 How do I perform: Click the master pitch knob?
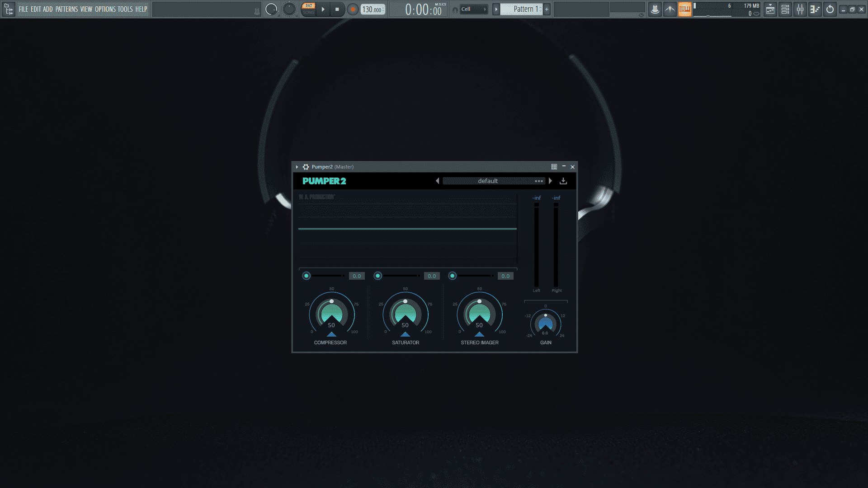click(289, 9)
